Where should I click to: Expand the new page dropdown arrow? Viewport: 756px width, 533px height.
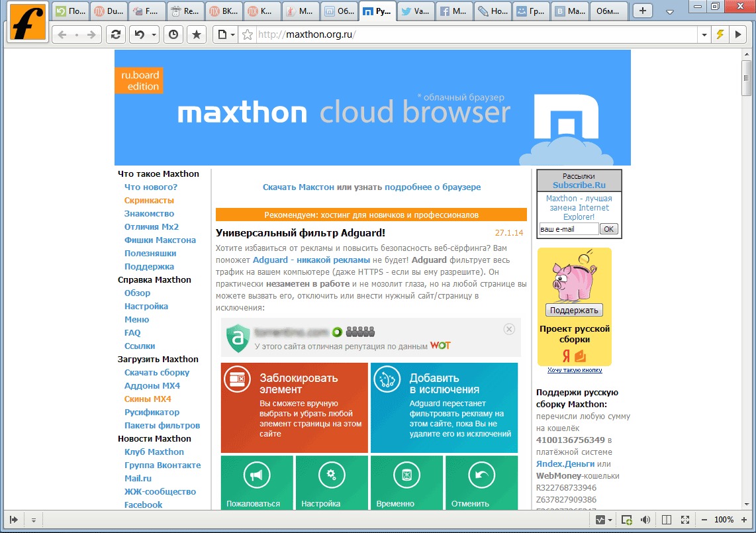pos(233,34)
